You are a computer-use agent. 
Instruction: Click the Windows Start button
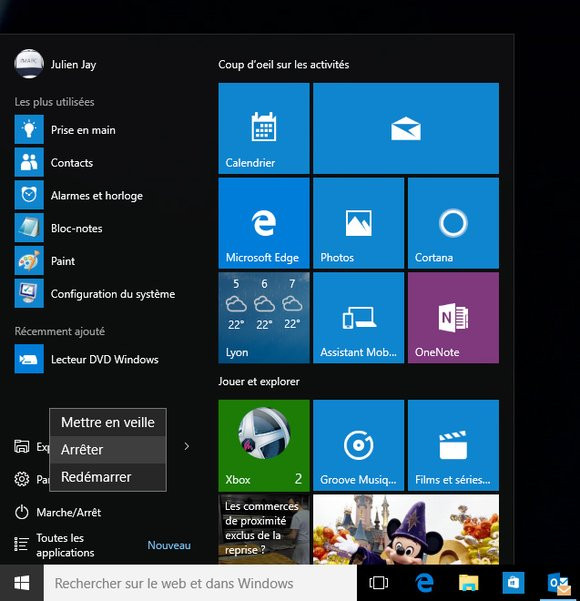pos(22,583)
